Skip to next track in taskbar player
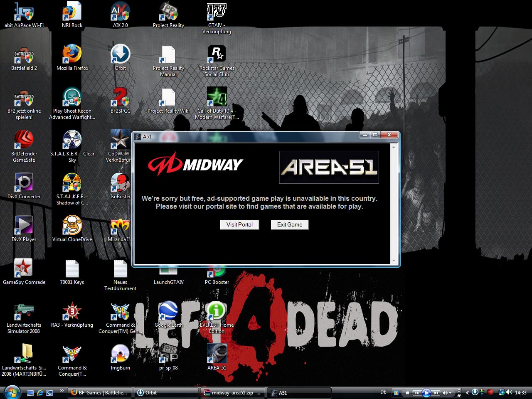532x399 pixels. click(436, 393)
